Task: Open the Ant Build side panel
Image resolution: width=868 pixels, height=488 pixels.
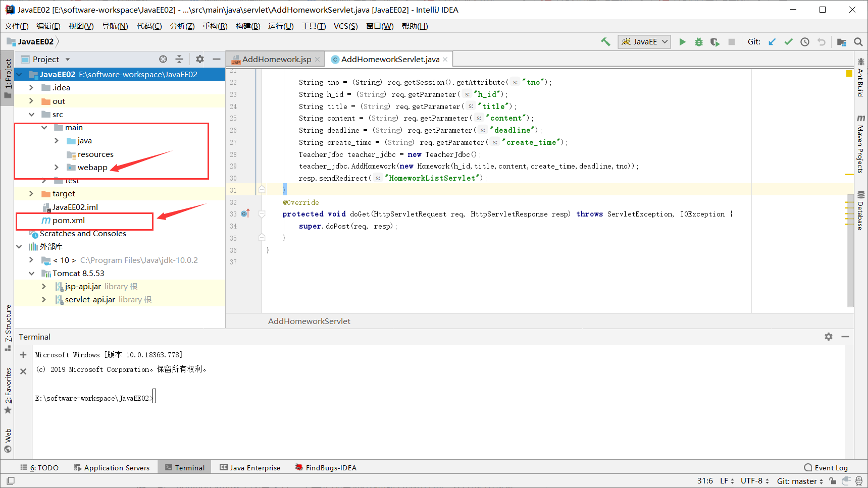Action: point(861,78)
